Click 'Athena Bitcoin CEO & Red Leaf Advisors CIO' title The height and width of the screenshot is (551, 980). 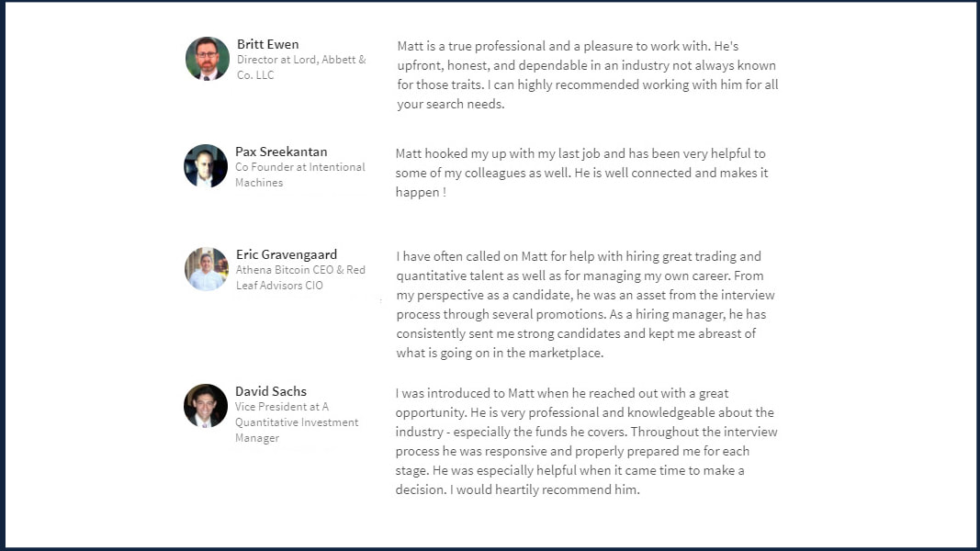[300, 277]
